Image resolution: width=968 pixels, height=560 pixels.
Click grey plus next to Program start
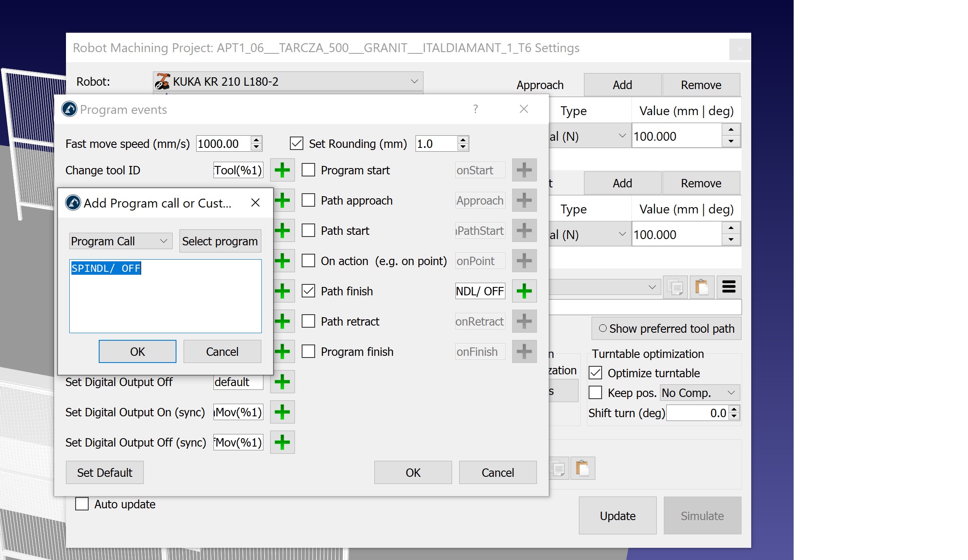coord(524,170)
